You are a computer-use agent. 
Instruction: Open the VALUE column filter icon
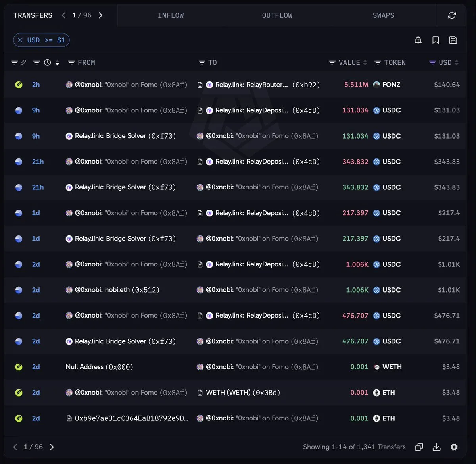(332, 62)
